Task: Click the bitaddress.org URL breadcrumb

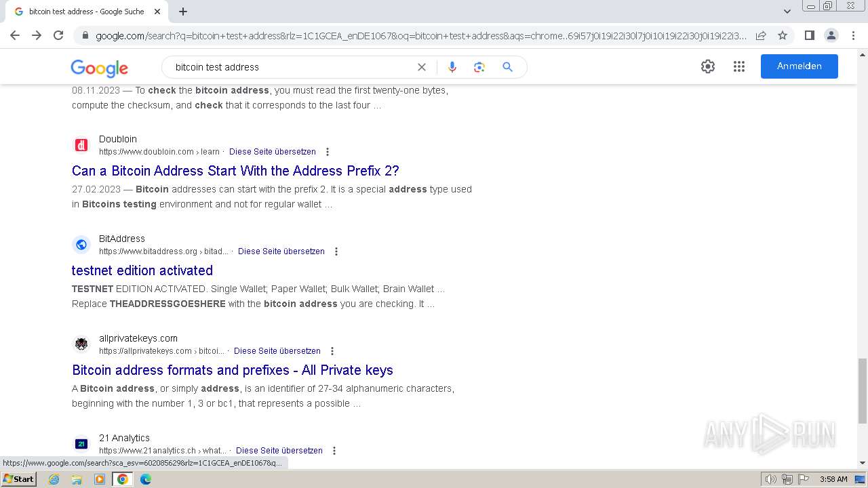Action: pyautogui.click(x=163, y=251)
